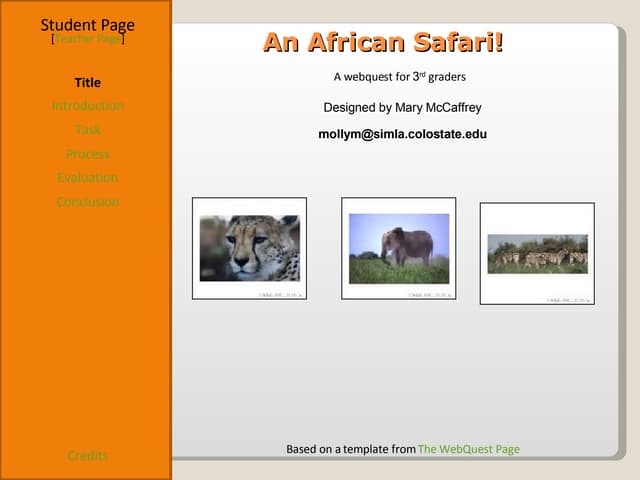Screen dimensions: 640x480
Task: Select Title in the sidebar
Action: (x=88, y=82)
